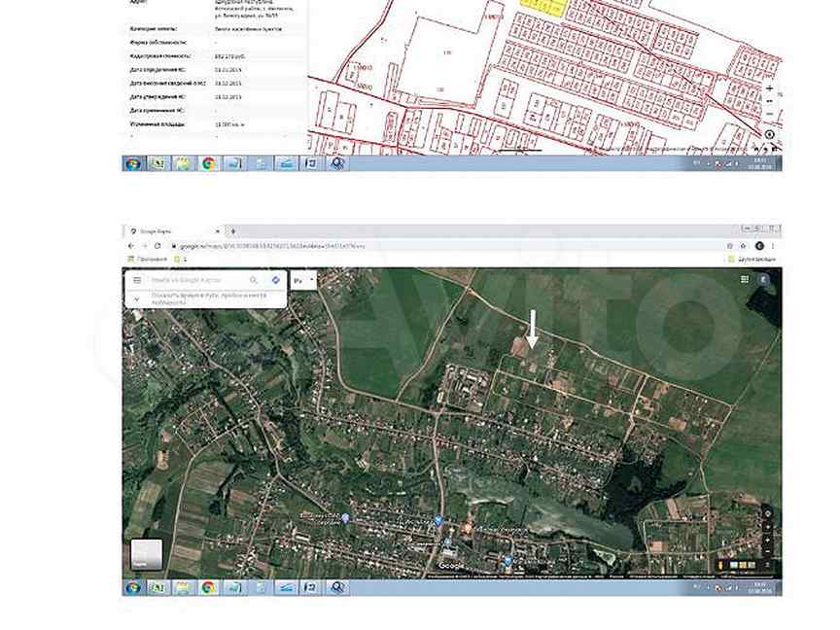840x630 pixels.
Task: Open the Google apps grid icon
Action: 744,279
